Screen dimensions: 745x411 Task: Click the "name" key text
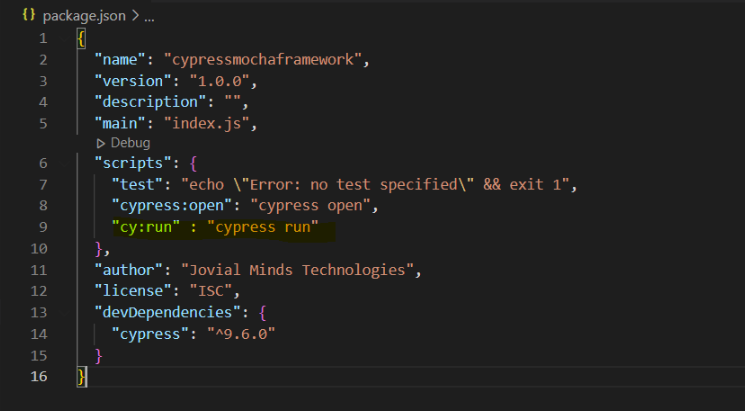click(x=121, y=59)
